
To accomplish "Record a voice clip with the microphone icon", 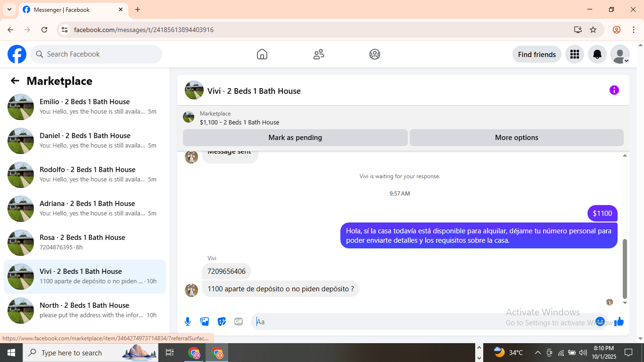I will 188,321.
